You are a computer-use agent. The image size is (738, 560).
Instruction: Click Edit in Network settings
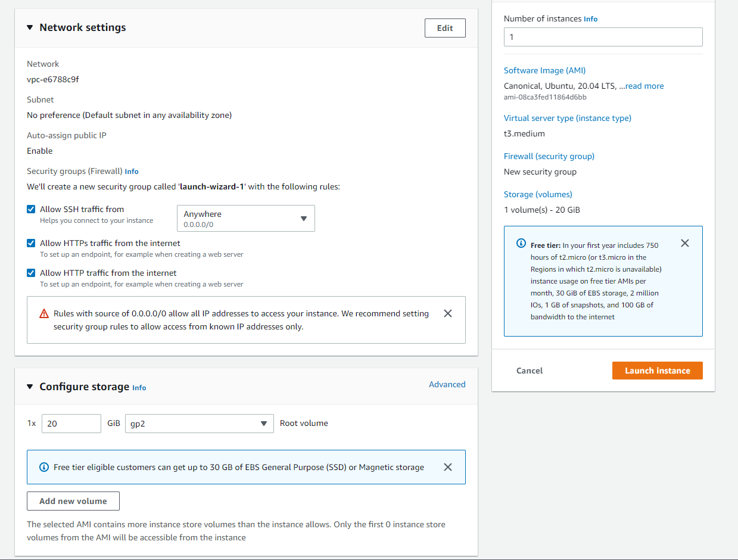click(445, 28)
